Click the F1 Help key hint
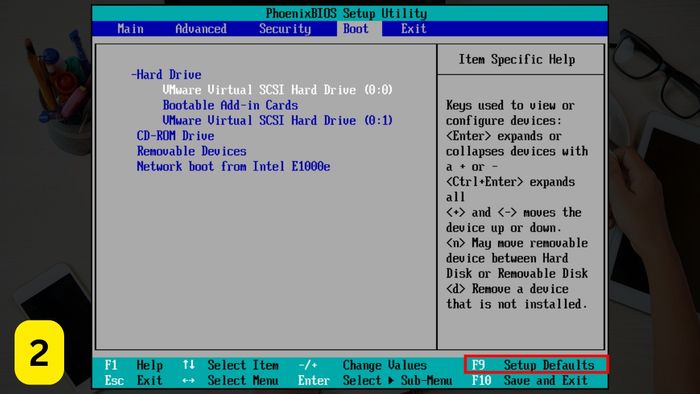700x394 pixels. (133, 365)
